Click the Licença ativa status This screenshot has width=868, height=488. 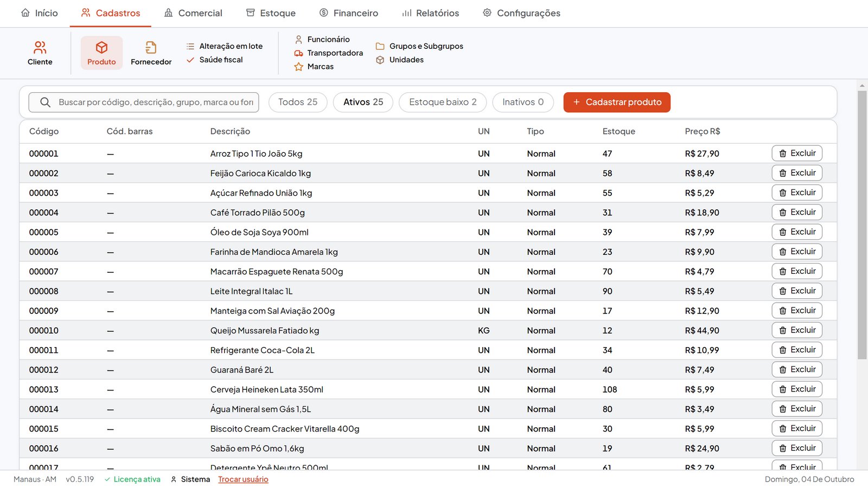point(132,479)
